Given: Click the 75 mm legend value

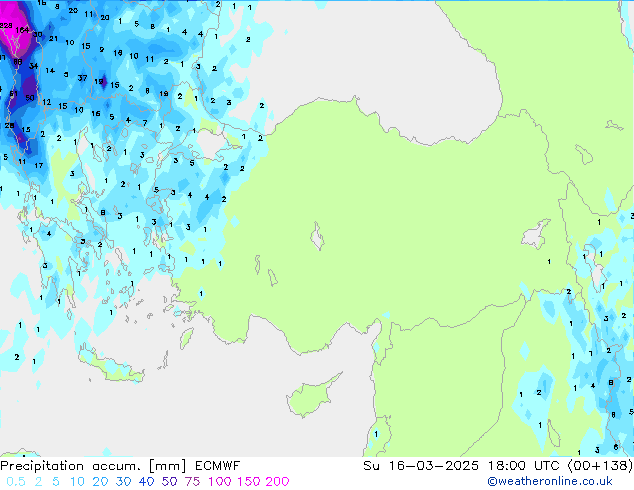Looking at the screenshot, I should pyautogui.click(x=192, y=482).
